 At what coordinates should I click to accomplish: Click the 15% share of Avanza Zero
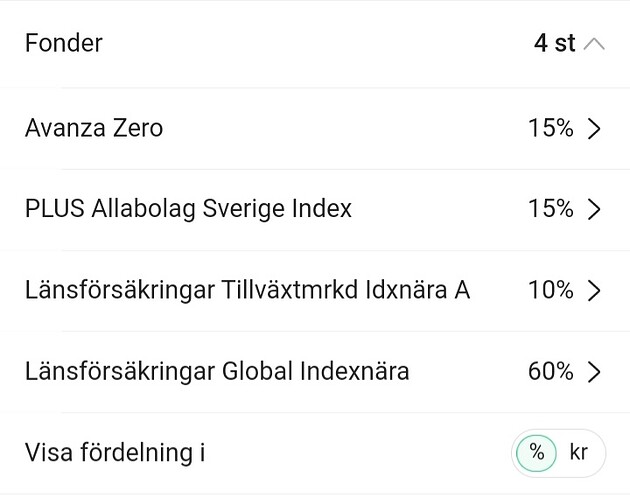click(550, 129)
